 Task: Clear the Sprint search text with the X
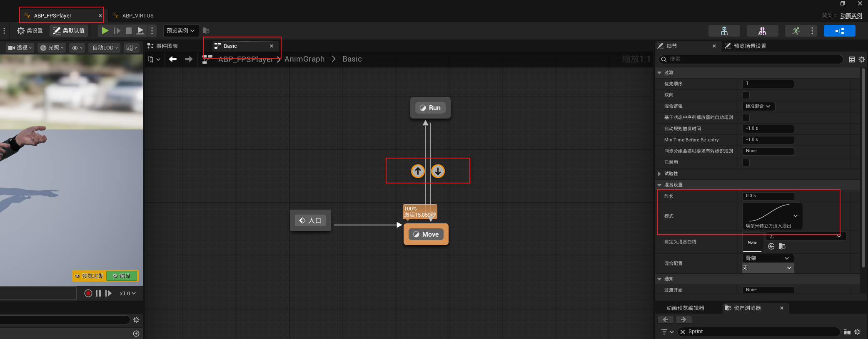pyautogui.click(x=683, y=332)
